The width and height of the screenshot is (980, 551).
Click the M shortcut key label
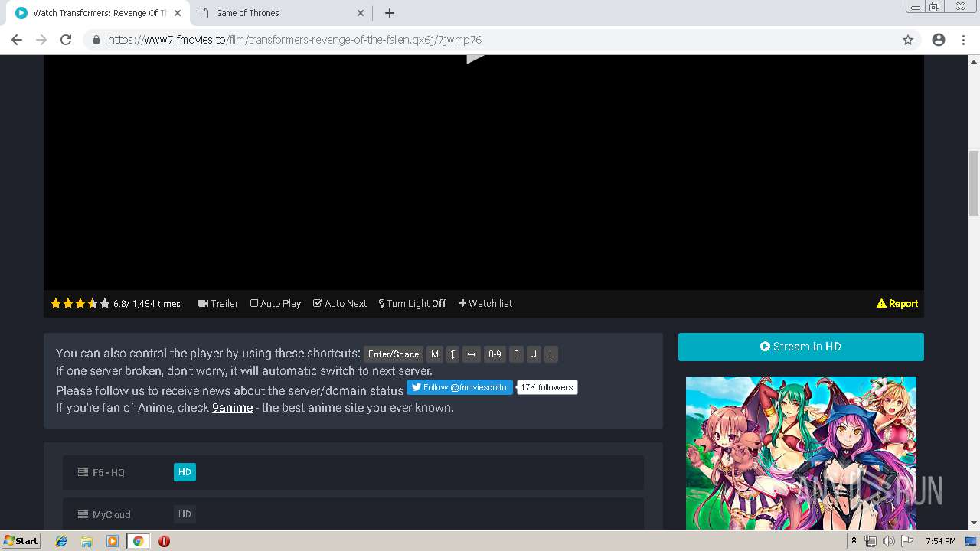435,354
